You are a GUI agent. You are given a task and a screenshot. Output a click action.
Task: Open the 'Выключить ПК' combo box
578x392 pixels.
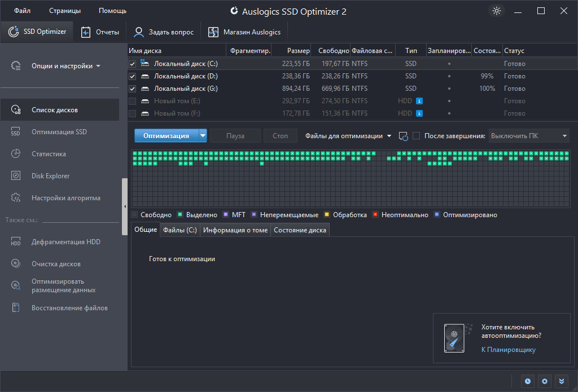tap(528, 136)
